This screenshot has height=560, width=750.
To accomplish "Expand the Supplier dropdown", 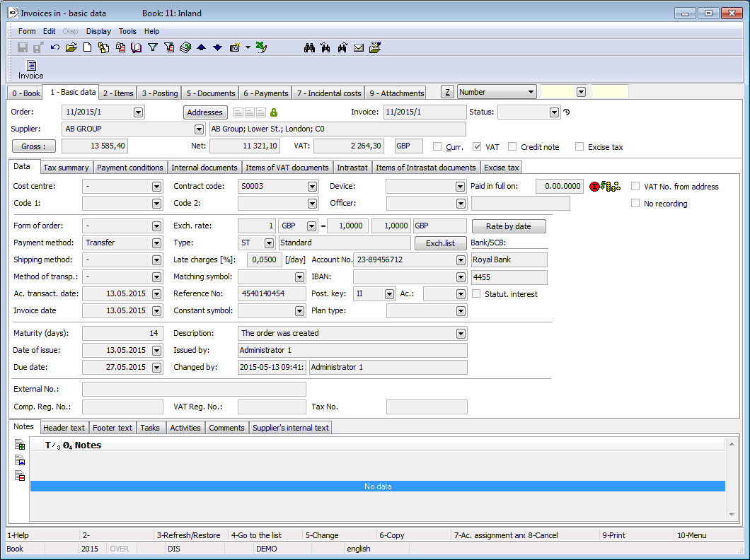I will 198,129.
